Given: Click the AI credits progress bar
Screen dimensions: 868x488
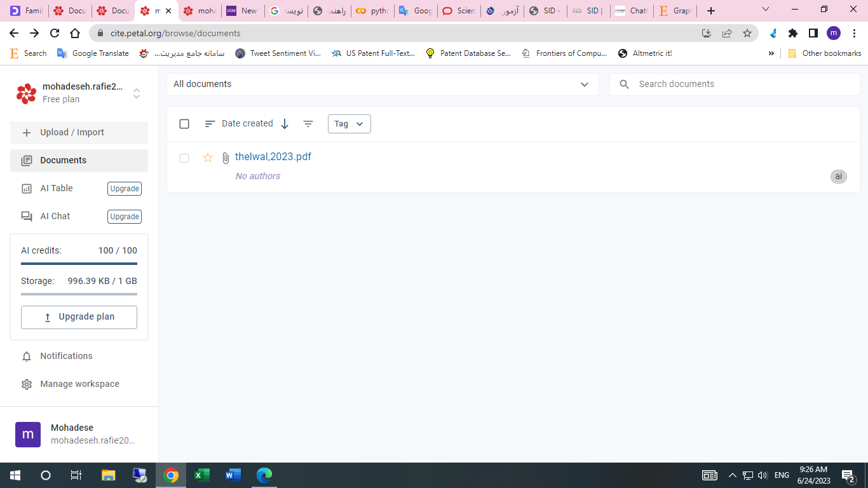Looking at the screenshot, I should (79, 264).
